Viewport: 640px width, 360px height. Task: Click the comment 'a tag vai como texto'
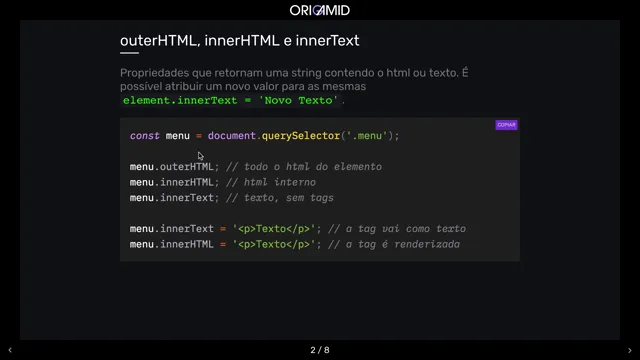coord(397,229)
